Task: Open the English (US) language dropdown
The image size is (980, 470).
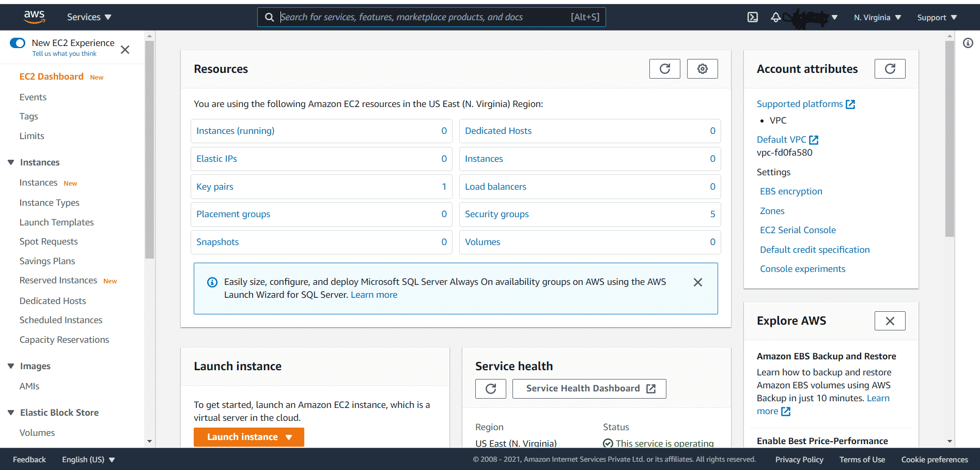Action: point(88,460)
